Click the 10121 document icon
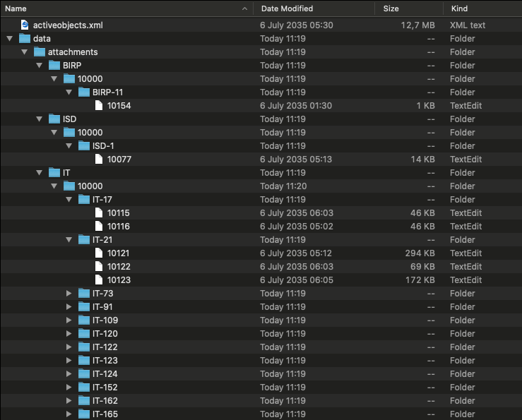This screenshot has width=522, height=420. [99, 253]
